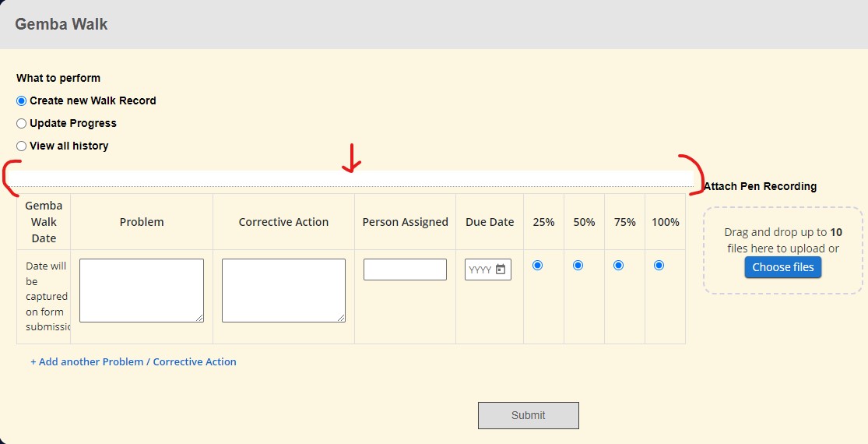Click the Submit button
Screen dimensions: 868x444
(528, 415)
